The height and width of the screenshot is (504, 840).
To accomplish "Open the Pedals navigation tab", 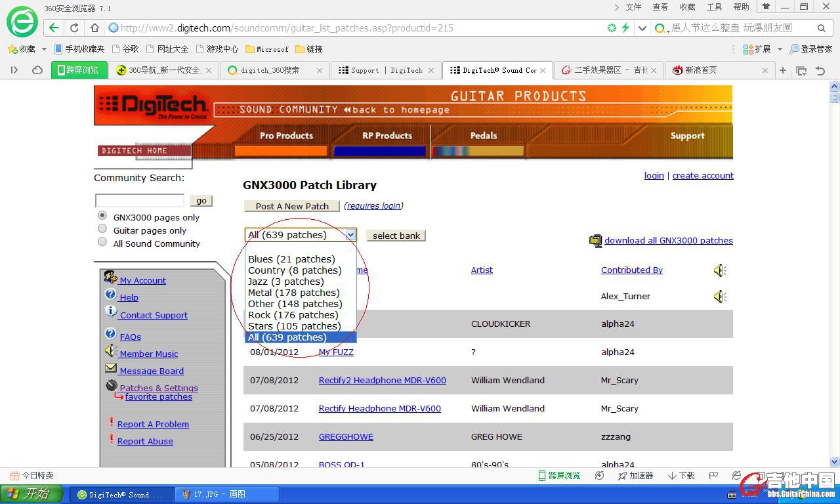I will click(484, 136).
